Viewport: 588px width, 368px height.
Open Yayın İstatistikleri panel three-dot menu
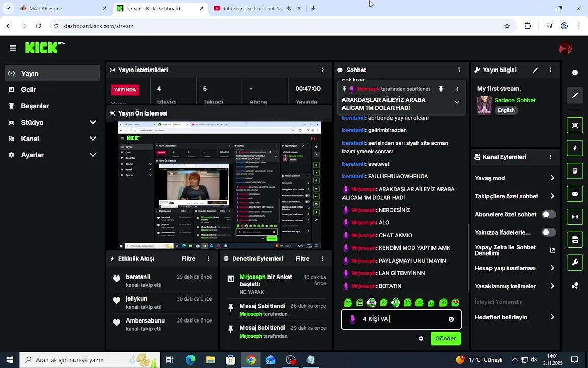point(323,70)
